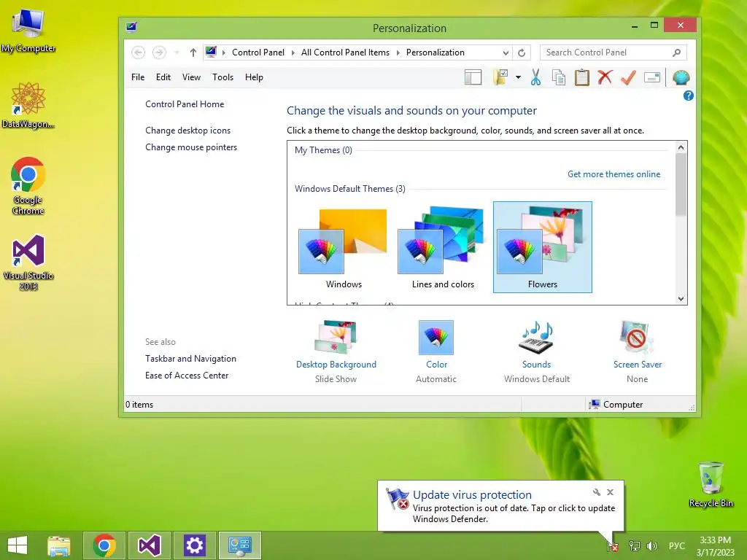747x560 pixels.
Task: Click the network tray icon
Action: click(x=635, y=545)
